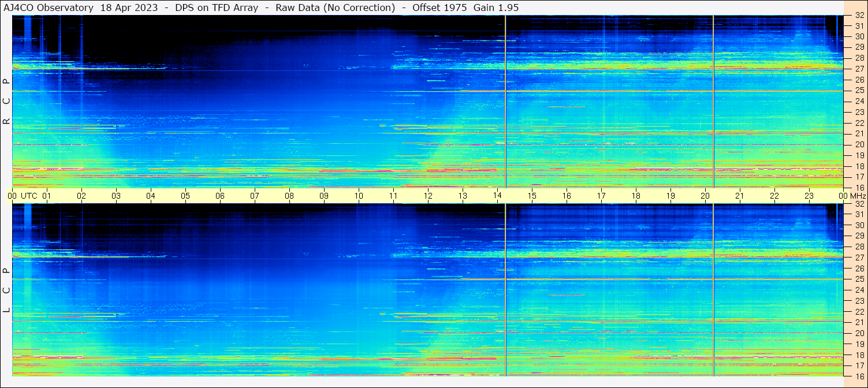The image size is (868, 388).
Task: Click the 18 hour tick on the time axis
Action: click(x=636, y=196)
